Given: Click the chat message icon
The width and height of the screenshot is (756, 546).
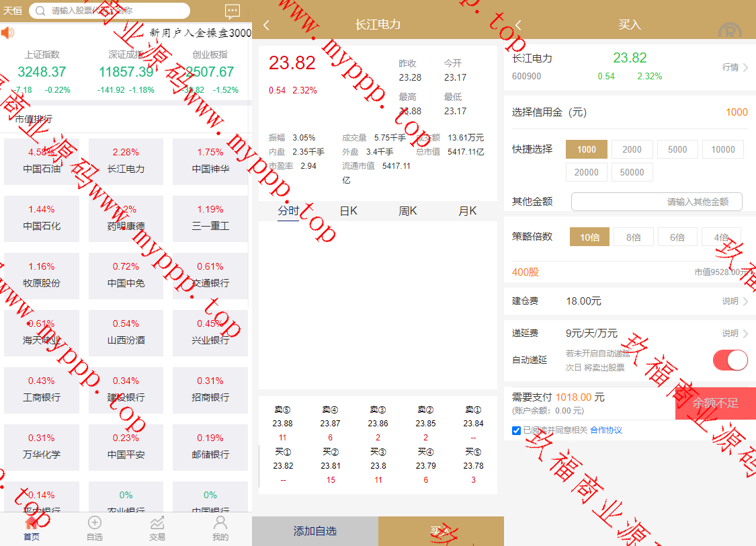Looking at the screenshot, I should 233,11.
